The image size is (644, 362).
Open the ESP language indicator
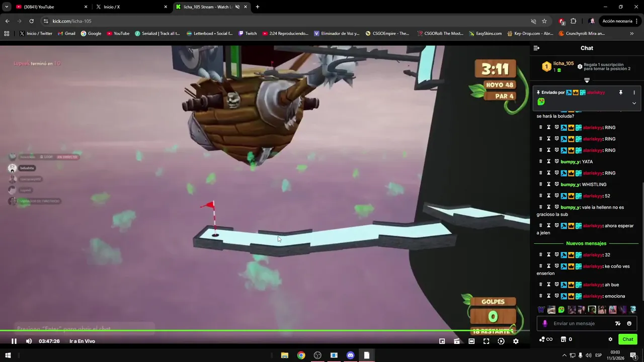pos(598,355)
